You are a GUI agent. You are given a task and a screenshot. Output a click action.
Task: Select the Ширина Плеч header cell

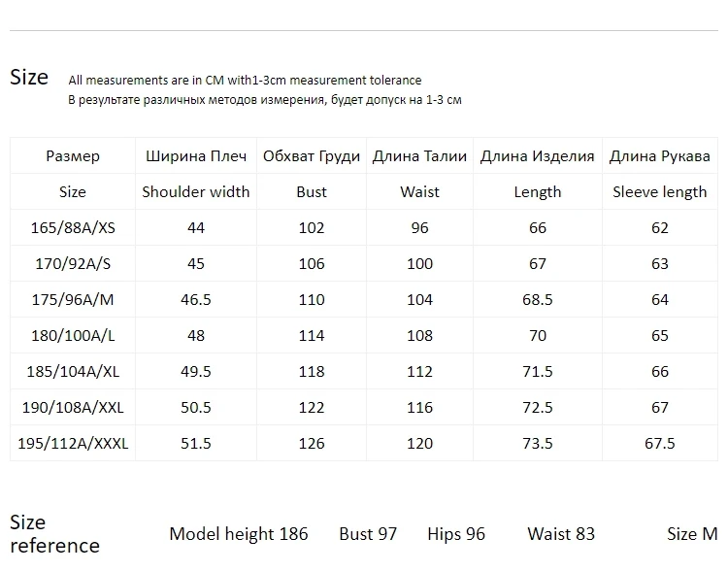pyautogui.click(x=196, y=156)
